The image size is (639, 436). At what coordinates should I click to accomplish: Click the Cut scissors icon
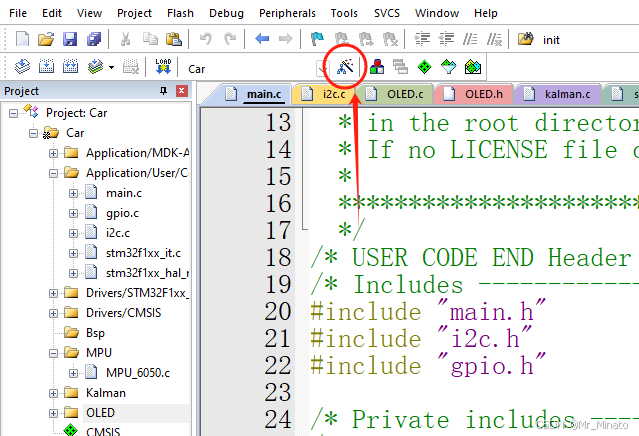pos(126,39)
